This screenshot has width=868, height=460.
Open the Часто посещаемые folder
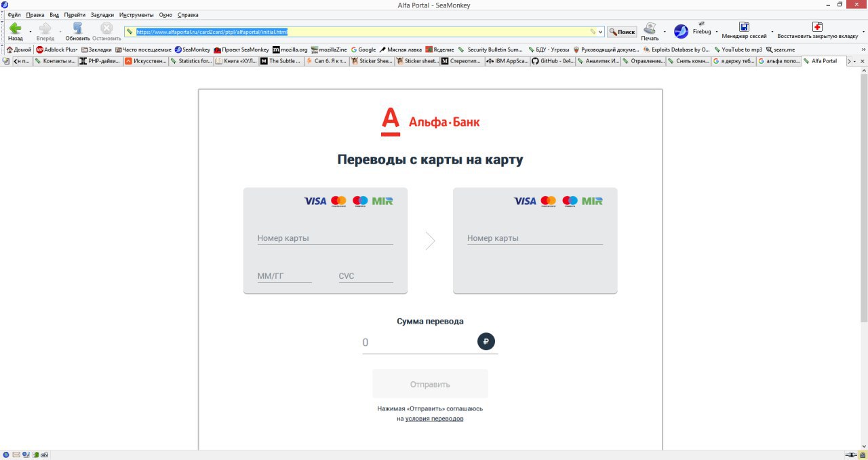[x=143, y=50]
